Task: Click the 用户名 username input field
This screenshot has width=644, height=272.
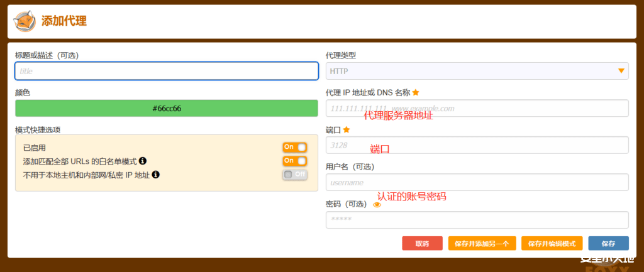Action: tap(477, 182)
